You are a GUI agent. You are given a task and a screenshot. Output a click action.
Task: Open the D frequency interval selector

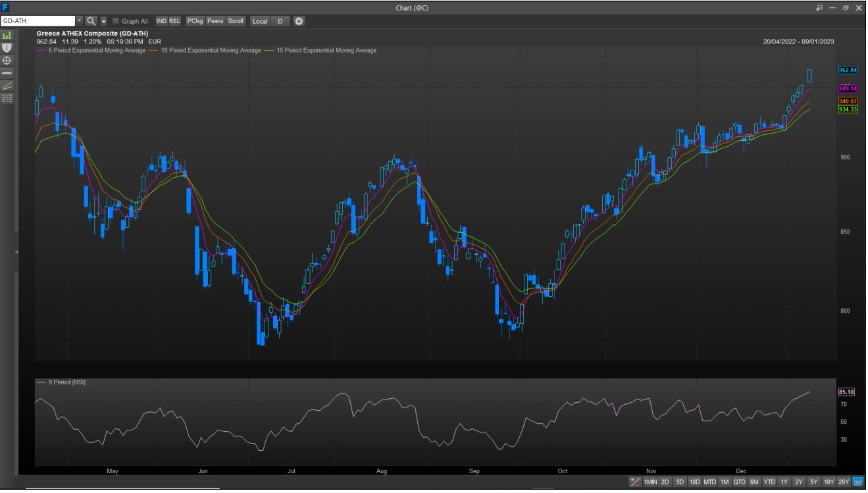(x=280, y=21)
